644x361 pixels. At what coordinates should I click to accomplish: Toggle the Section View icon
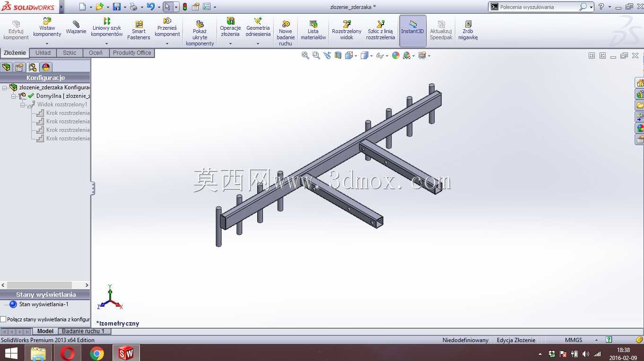click(x=338, y=55)
